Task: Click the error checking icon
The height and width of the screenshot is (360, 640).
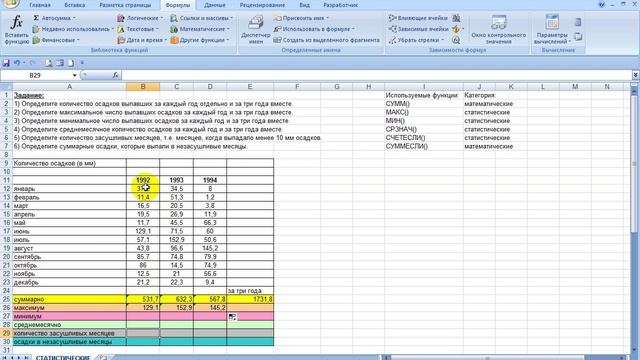Action: 456,29
